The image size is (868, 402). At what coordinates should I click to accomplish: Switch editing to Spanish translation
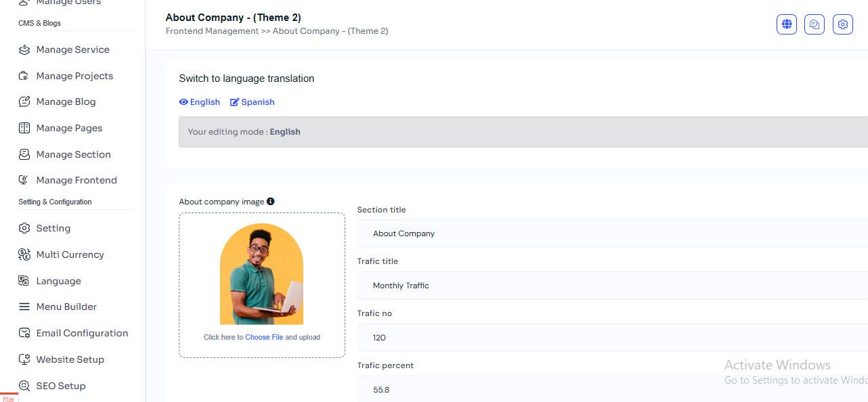[253, 102]
